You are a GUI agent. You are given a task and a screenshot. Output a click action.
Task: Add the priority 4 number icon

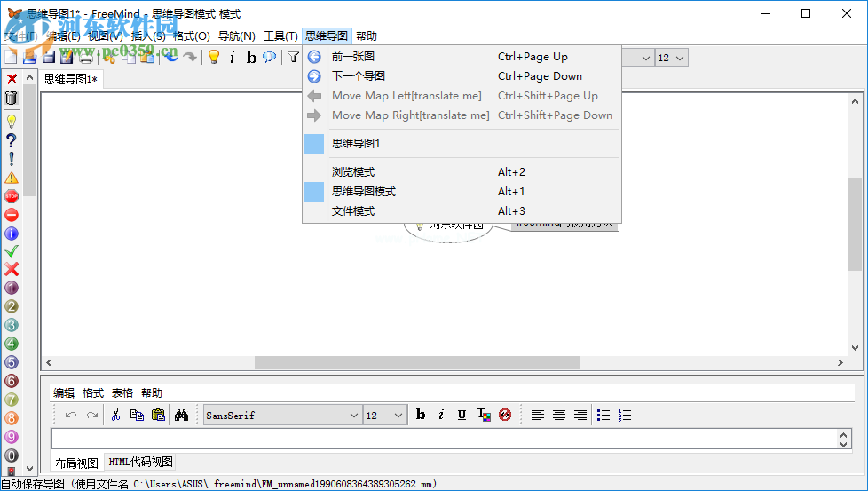point(12,344)
